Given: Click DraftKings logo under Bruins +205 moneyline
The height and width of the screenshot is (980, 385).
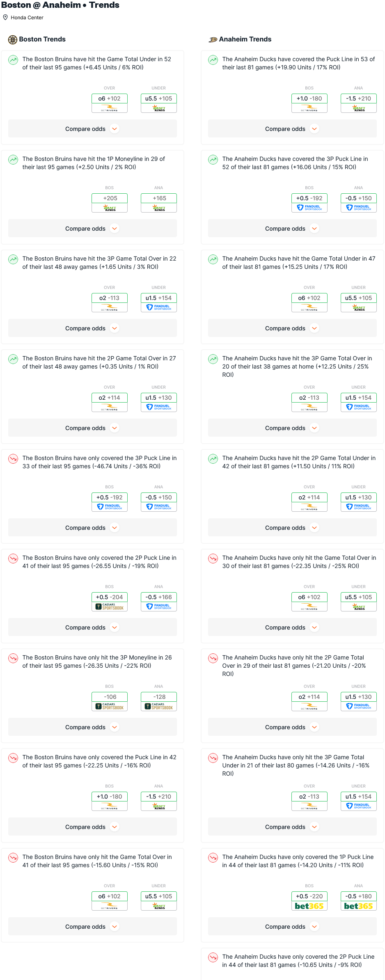Looking at the screenshot, I should pyautogui.click(x=110, y=208).
